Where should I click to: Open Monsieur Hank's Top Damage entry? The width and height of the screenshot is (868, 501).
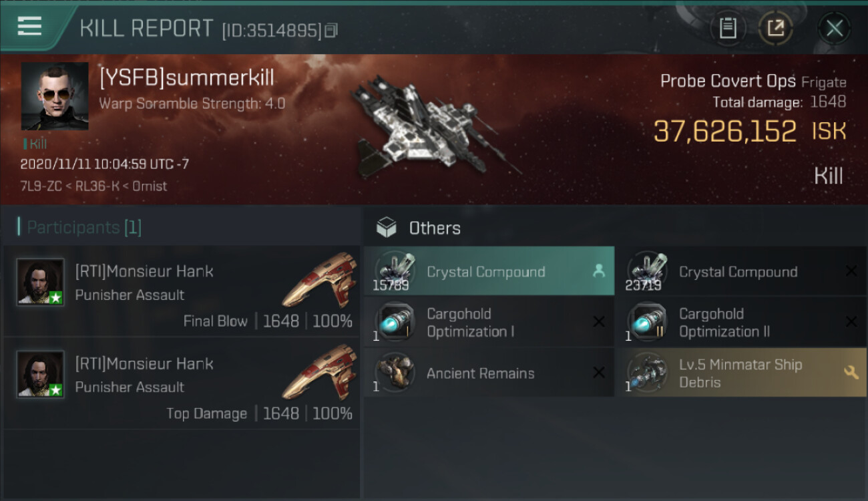pyautogui.click(x=182, y=383)
